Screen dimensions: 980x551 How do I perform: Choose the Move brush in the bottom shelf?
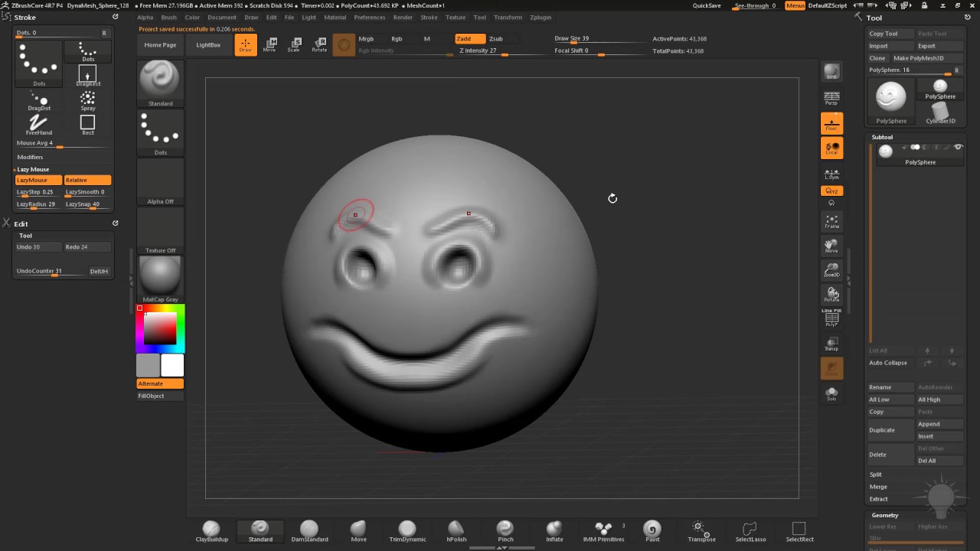[358, 531]
